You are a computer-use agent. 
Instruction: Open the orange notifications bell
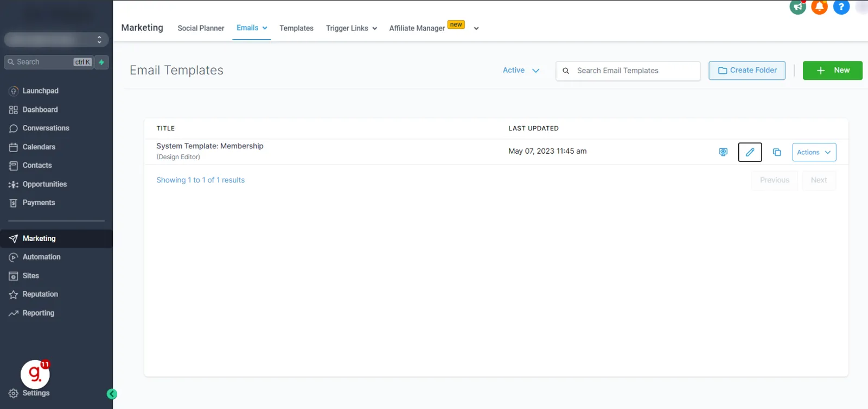[819, 7]
